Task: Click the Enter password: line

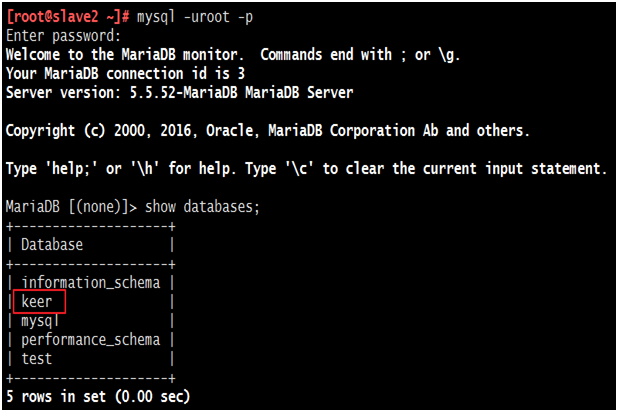Action: [64, 35]
